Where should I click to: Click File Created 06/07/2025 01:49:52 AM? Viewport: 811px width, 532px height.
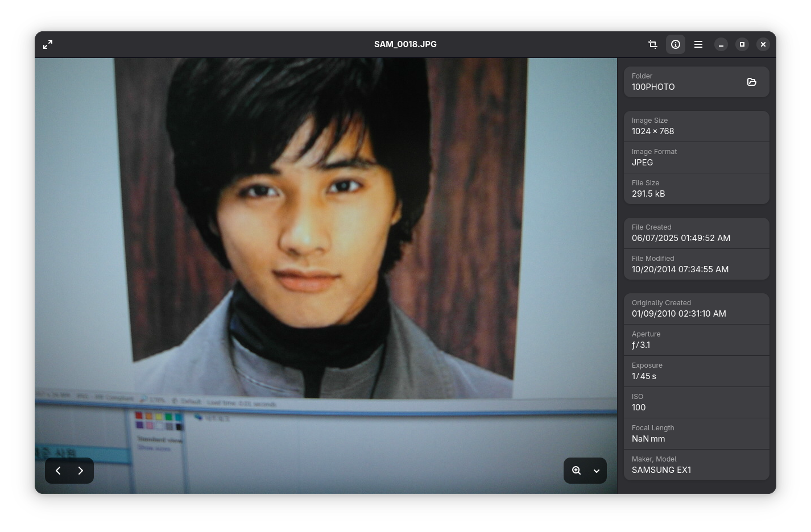[697, 233]
